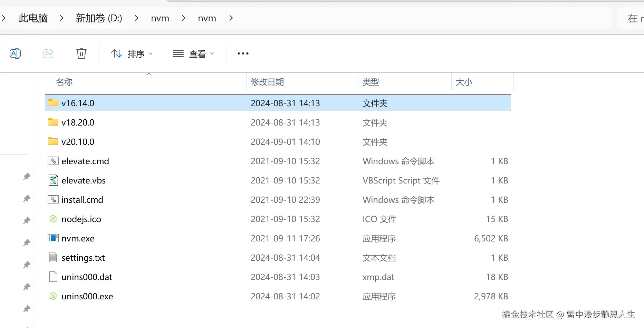Click the 2024-08-31 14:03 date cell

pyautogui.click(x=285, y=277)
